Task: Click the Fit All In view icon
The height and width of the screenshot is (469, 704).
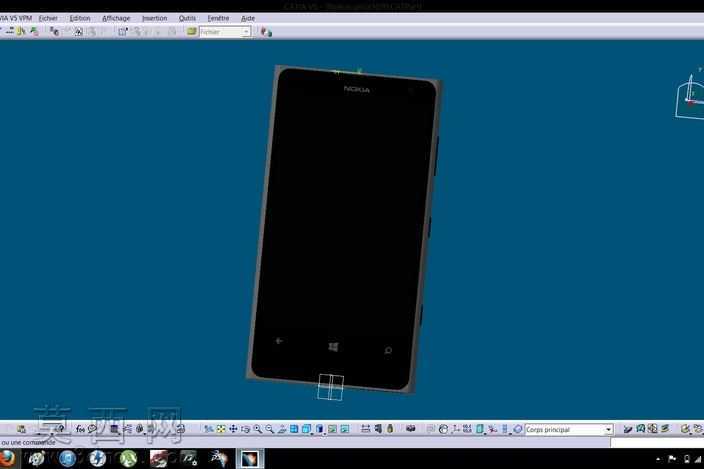Action: (x=221, y=429)
